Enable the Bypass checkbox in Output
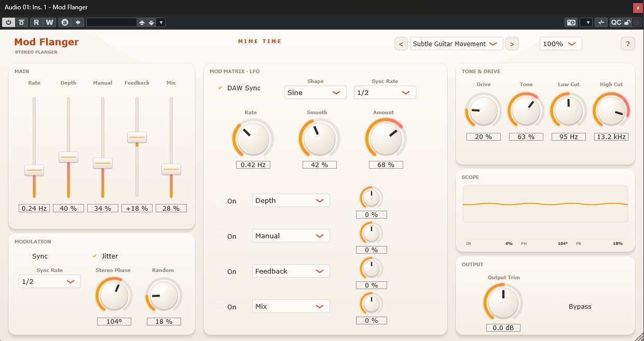This screenshot has height=341, width=644. [562, 306]
